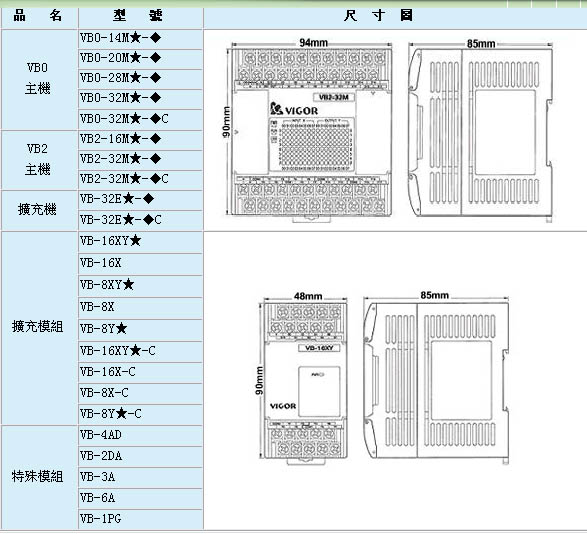Select the VB-4AD special module cell
The height and width of the screenshot is (534, 587).
140,435
